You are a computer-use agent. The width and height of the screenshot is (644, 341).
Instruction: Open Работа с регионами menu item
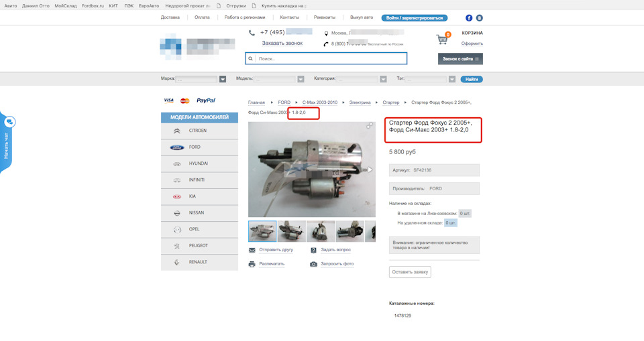click(x=245, y=17)
